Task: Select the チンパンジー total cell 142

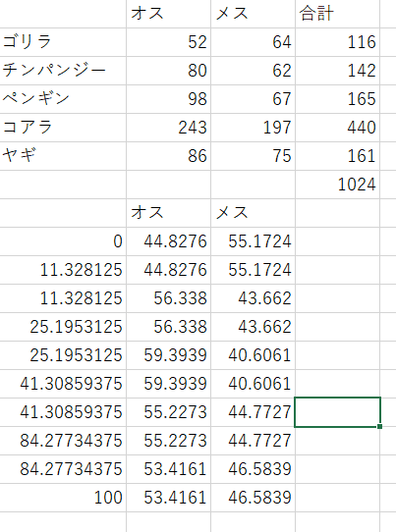Action: tap(338, 71)
